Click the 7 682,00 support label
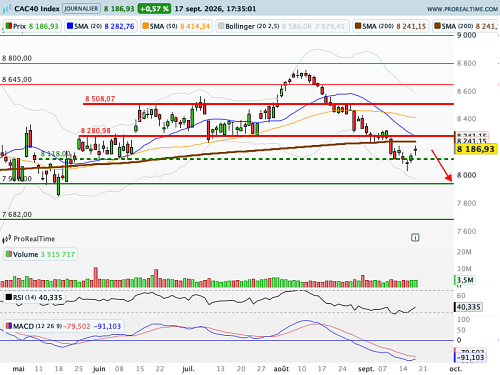 point(17,215)
